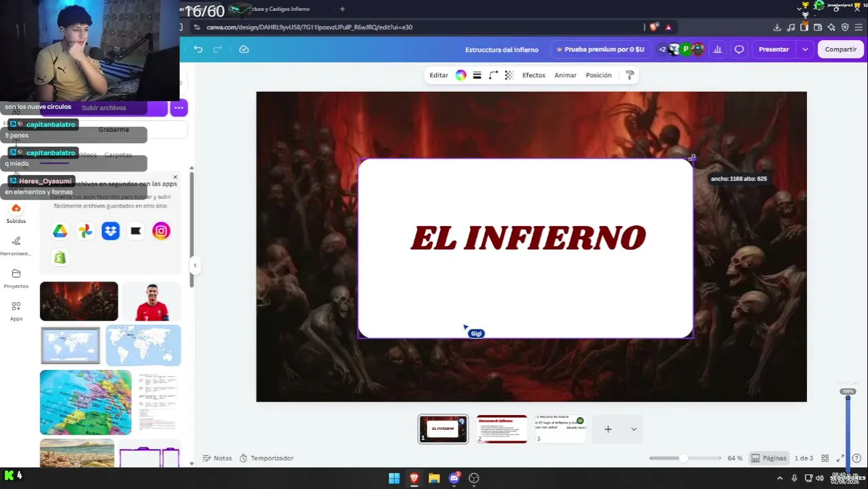Viewport: 868px width, 489px height.
Task: Click the fullscreen arrows icon
Action: click(x=840, y=458)
